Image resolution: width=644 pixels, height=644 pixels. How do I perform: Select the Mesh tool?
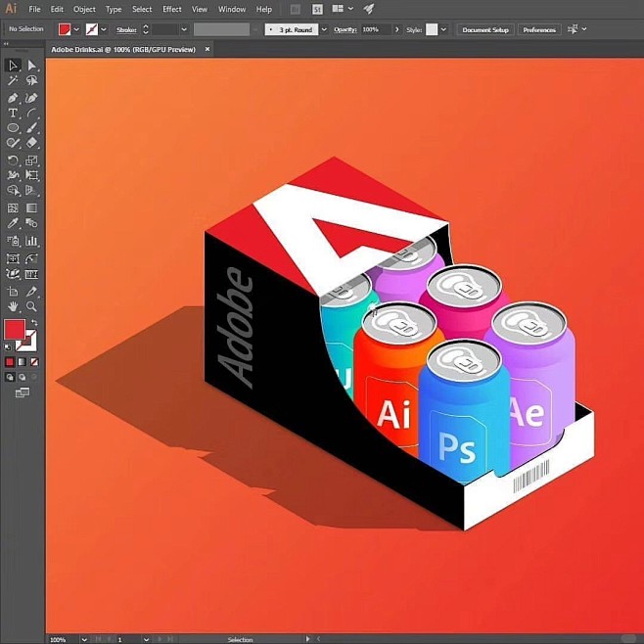[13, 207]
